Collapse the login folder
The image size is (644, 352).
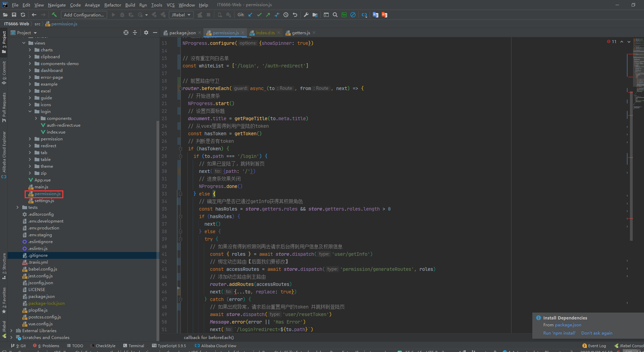30,112
